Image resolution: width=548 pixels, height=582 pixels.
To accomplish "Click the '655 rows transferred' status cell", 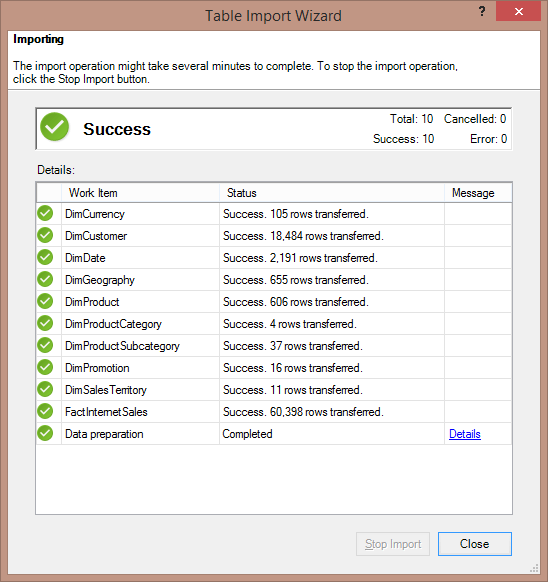I will point(332,279).
